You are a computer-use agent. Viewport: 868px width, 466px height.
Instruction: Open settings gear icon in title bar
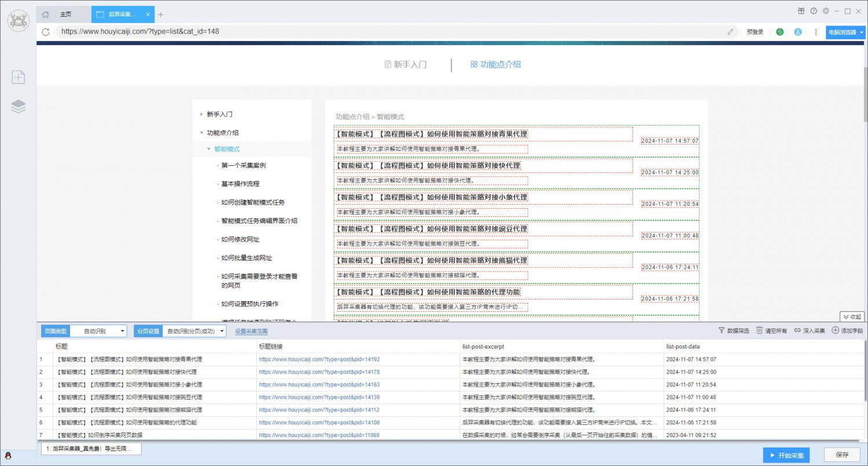tap(826, 11)
